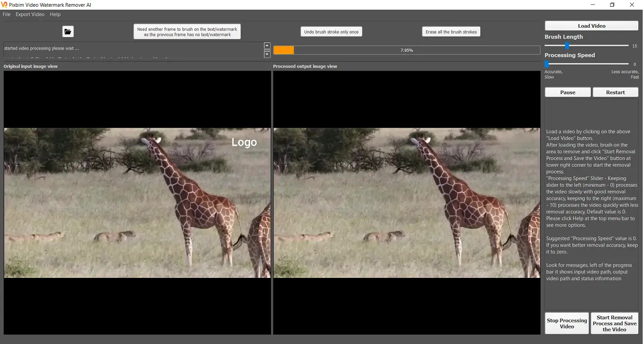644x344 pixels.
Task: Click Undo brush stroke only once
Action: (331, 32)
